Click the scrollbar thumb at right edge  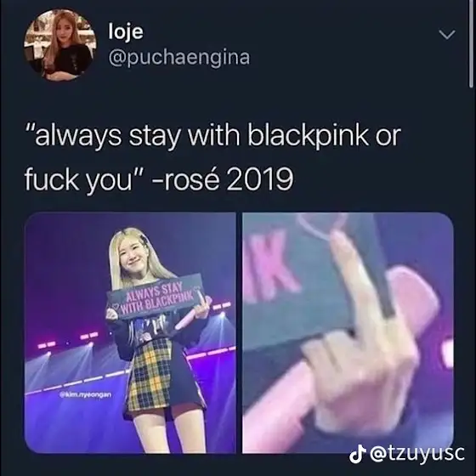tap(471, 42)
